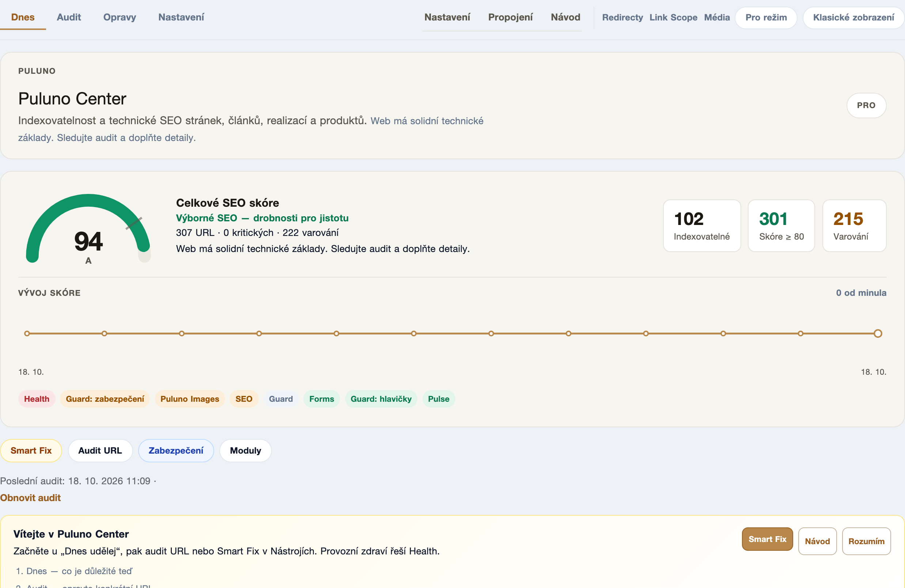
Task: Click the 215 Varování card
Action: click(854, 226)
